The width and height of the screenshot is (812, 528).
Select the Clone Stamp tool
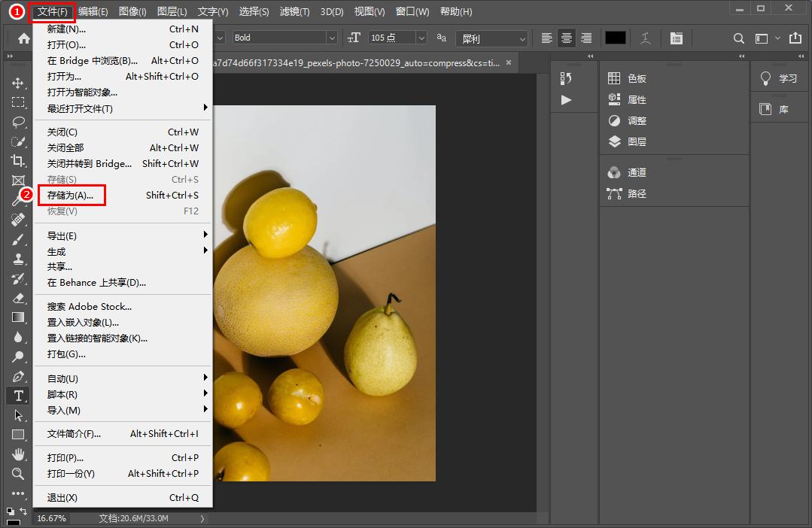pyautogui.click(x=18, y=259)
